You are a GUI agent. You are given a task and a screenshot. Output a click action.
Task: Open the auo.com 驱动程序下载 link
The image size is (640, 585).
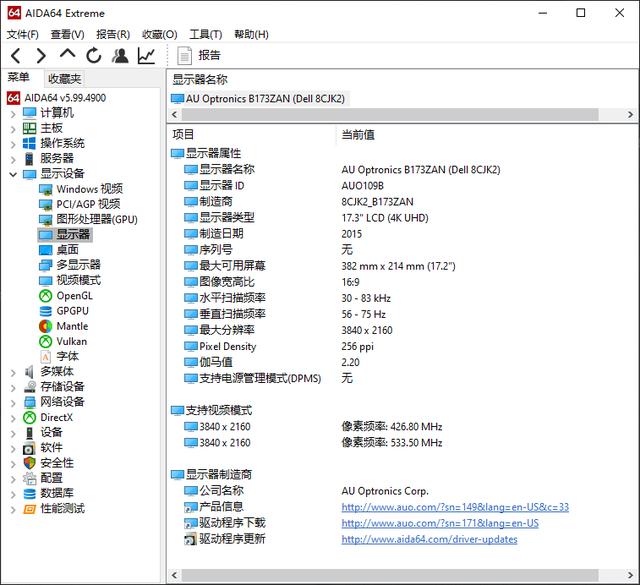point(440,523)
